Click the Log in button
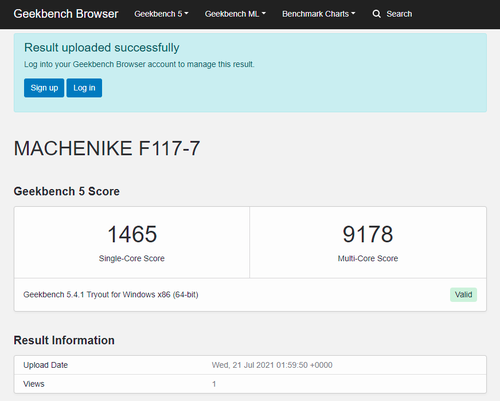Image resolution: width=500 pixels, height=401 pixels. [84, 88]
